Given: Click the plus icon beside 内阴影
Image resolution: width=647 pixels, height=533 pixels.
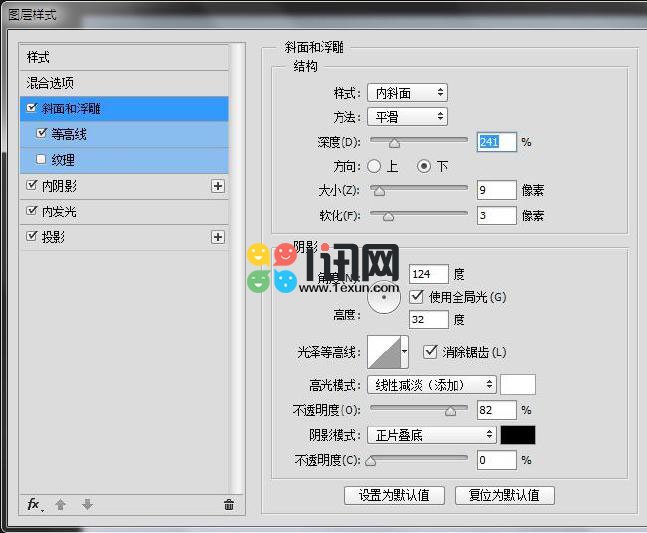Looking at the screenshot, I should [218, 186].
